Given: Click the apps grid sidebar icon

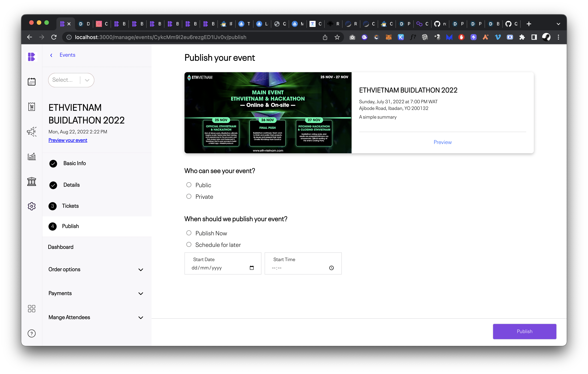Looking at the screenshot, I should tap(31, 308).
